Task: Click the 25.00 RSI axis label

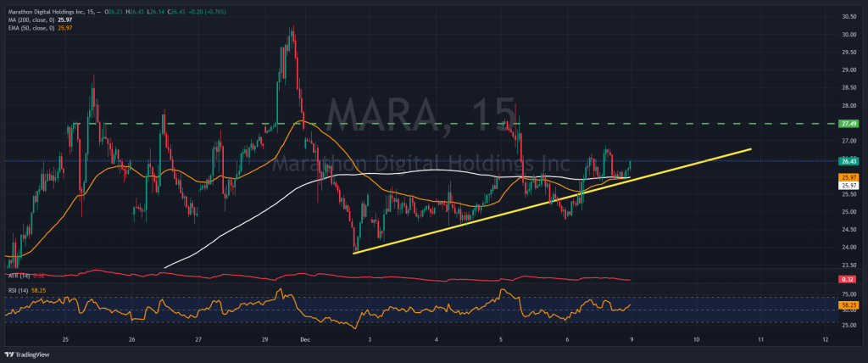Action: (849, 326)
